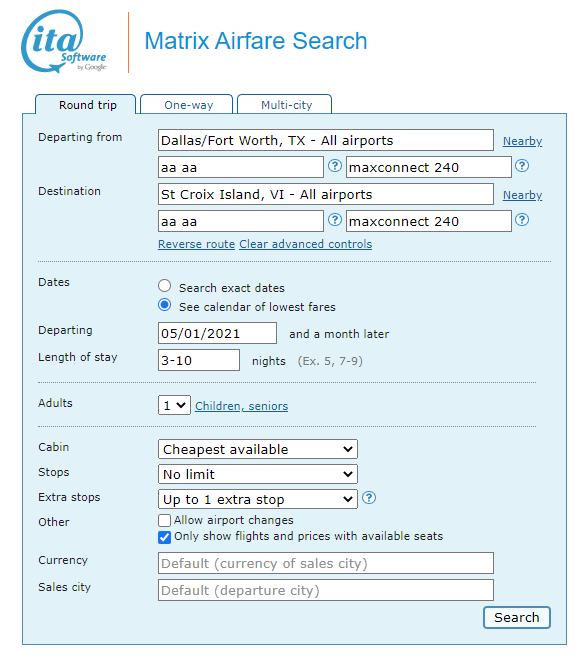Click the Departing date input field

(217, 333)
